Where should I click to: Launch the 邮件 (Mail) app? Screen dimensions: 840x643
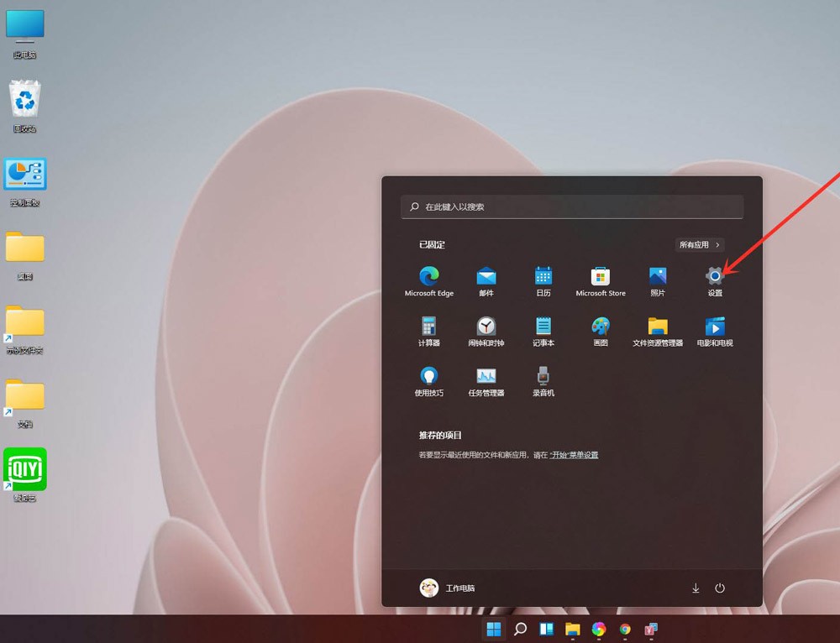[486, 274]
